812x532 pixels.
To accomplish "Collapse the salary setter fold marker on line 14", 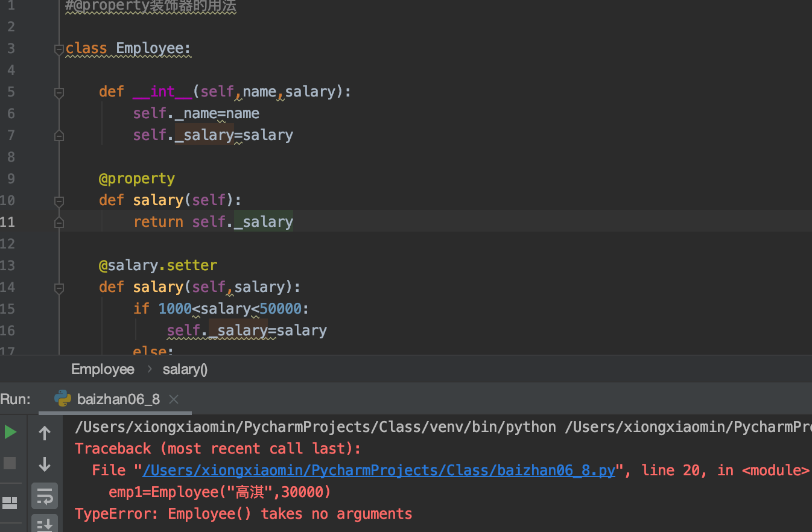I will click(59, 288).
